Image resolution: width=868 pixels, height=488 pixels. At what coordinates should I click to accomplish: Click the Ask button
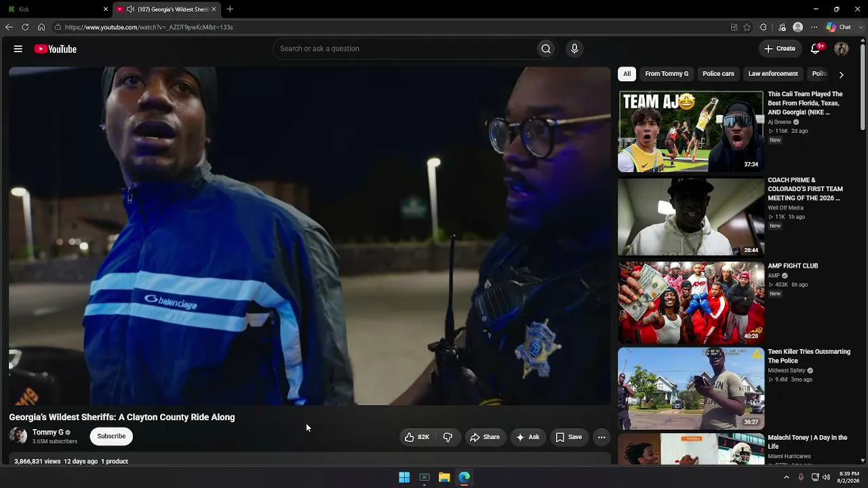pyautogui.click(x=528, y=437)
